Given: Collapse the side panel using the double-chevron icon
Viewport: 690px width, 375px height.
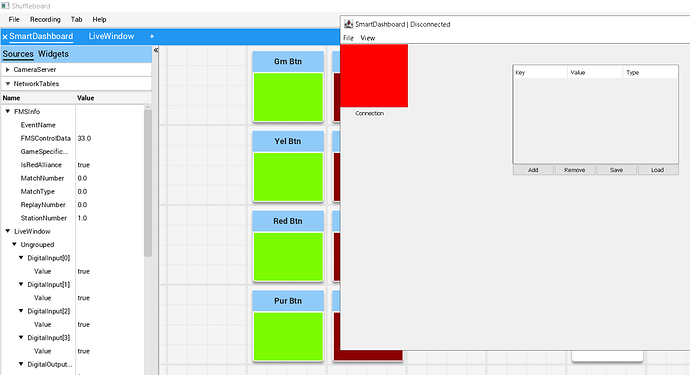Looking at the screenshot, I should [x=156, y=51].
